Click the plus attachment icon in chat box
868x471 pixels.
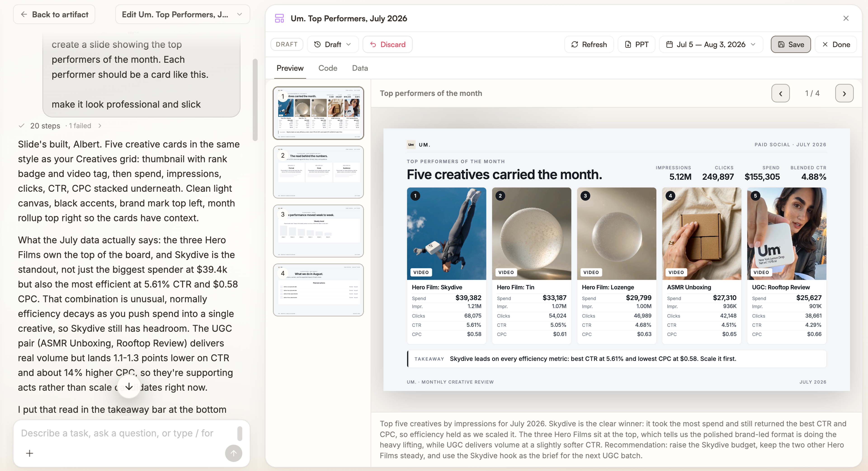tap(30, 453)
